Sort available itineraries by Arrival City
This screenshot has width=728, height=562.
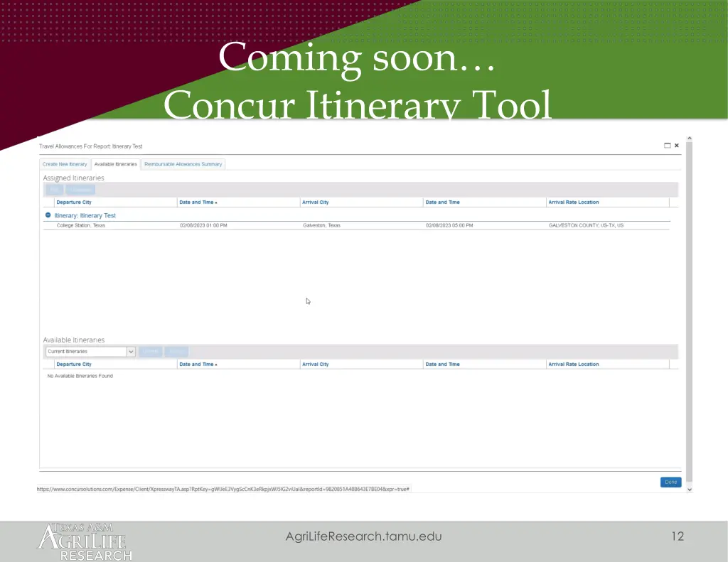tap(315, 364)
